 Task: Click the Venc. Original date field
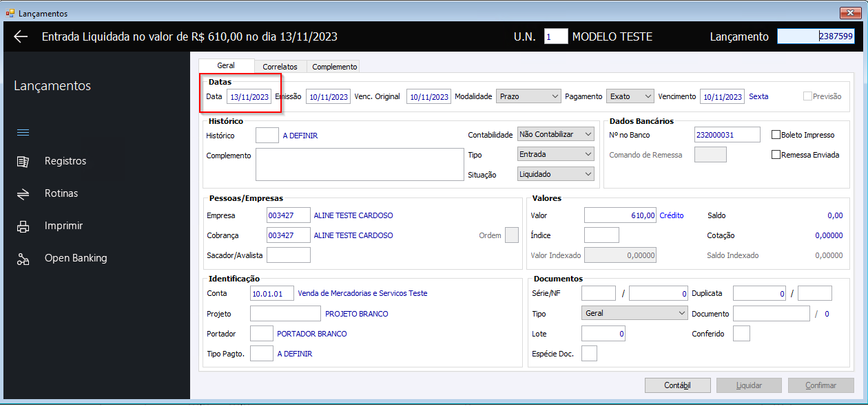(428, 97)
